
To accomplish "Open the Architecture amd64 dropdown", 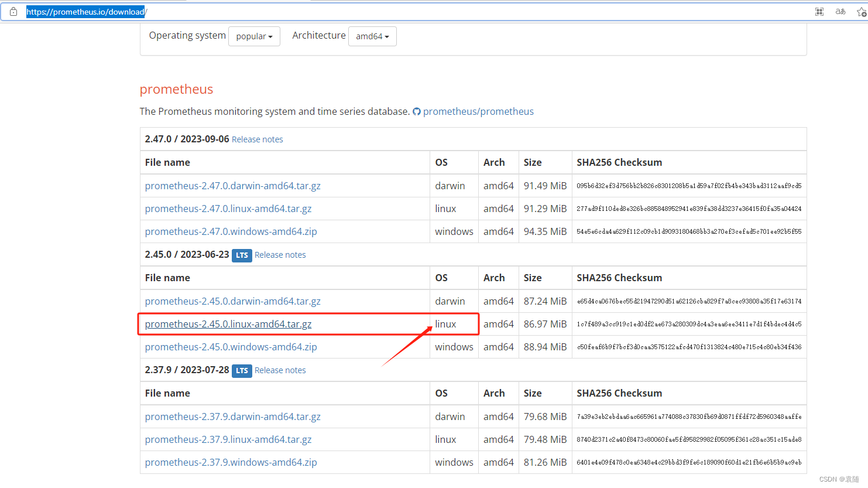I will [x=372, y=36].
